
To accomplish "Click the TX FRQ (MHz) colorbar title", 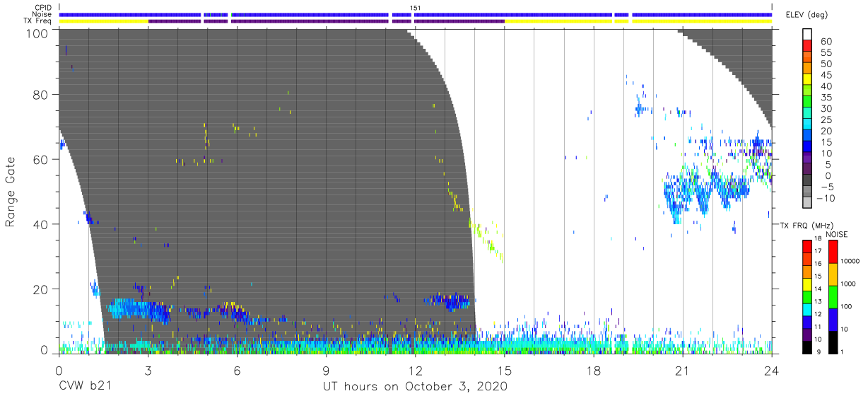I will pyautogui.click(x=807, y=225).
